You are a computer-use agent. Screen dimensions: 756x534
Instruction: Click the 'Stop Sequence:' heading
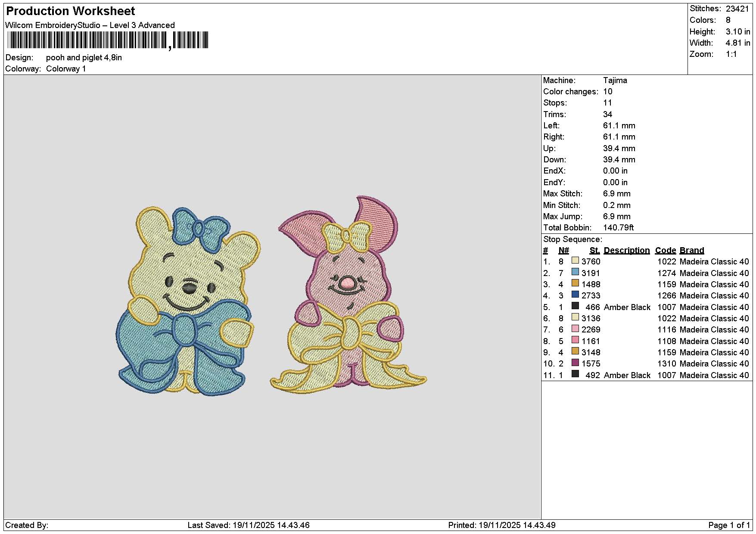pos(573,239)
